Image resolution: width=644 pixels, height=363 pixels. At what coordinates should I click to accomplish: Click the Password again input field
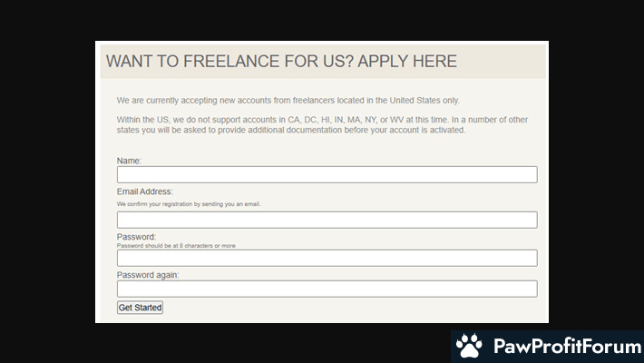pyautogui.click(x=327, y=289)
